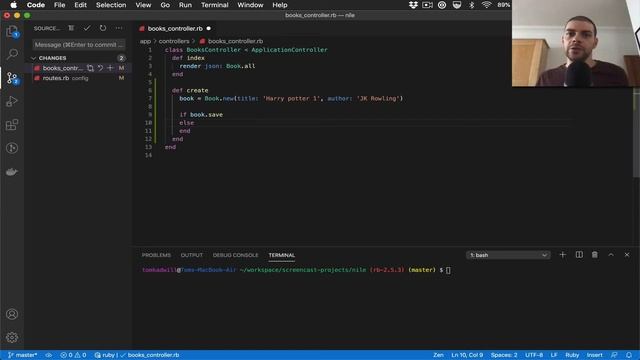Switch to the Problems tab
The width and height of the screenshot is (640, 360).
tap(156, 255)
